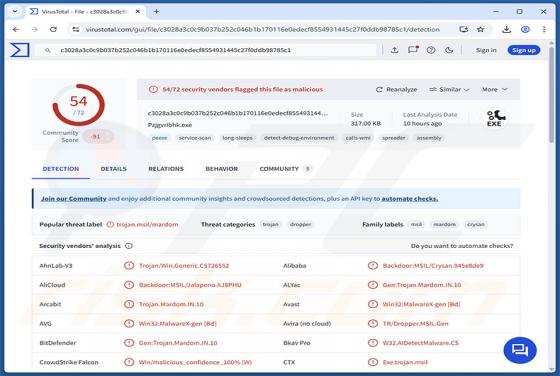Click the search magnifier icon
The width and height of the screenshot is (560, 376).
coord(48,50)
